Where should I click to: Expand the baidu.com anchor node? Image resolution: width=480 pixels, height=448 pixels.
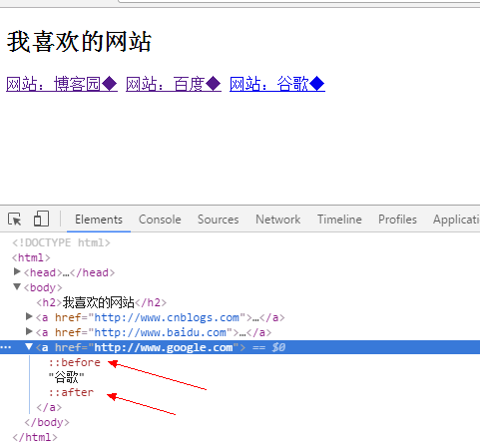(x=29, y=331)
